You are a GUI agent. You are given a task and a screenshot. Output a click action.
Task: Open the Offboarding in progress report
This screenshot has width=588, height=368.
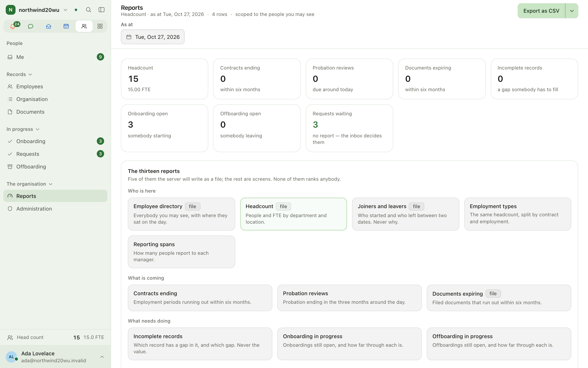[x=499, y=344]
